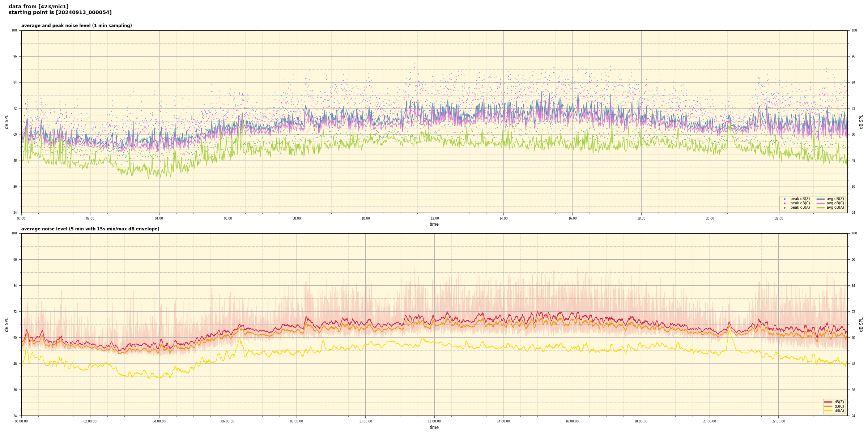Click the left 'dB SPL' label of the 5 min chart
The image size is (868, 434).
pyautogui.click(x=7, y=324)
